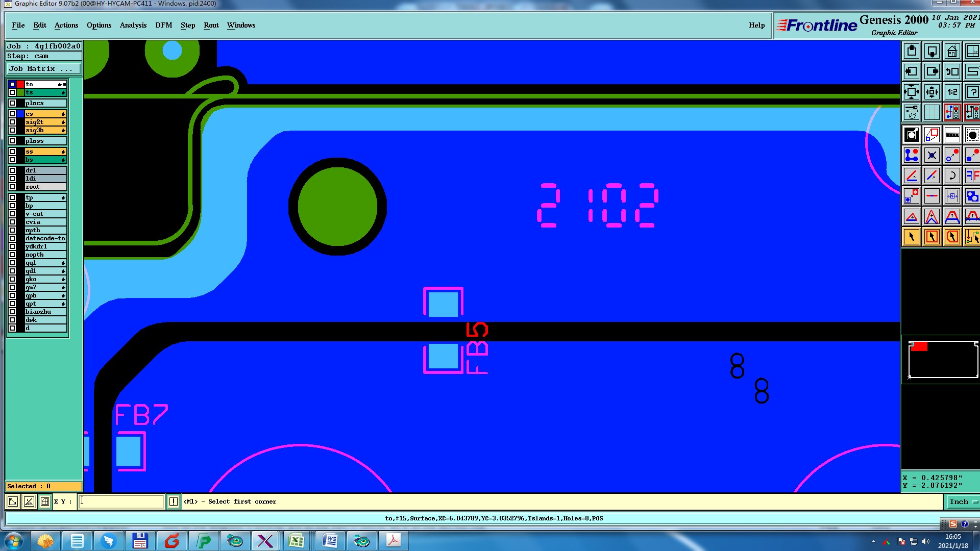Viewport: 980px width, 551px height.
Task: Click the grid display icon
Action: pyautogui.click(x=932, y=112)
